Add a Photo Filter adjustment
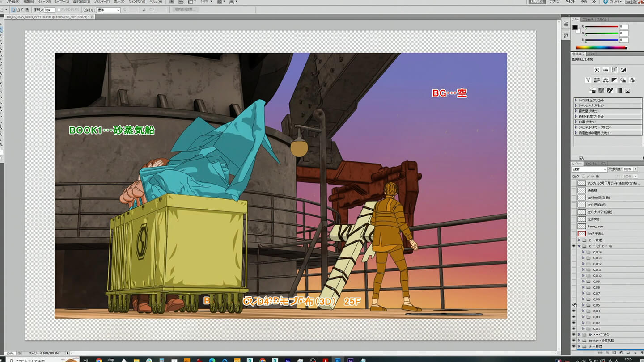 (623, 80)
